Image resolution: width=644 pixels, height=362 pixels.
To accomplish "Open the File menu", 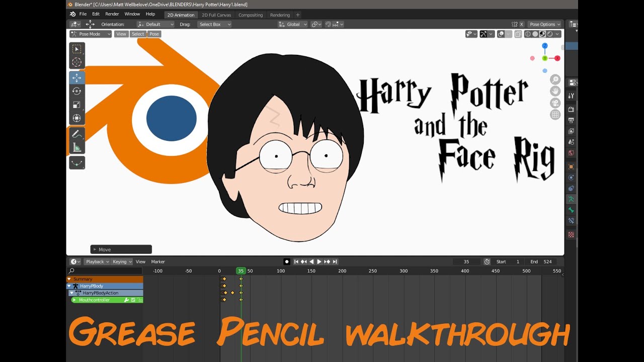I will click(x=83, y=14).
